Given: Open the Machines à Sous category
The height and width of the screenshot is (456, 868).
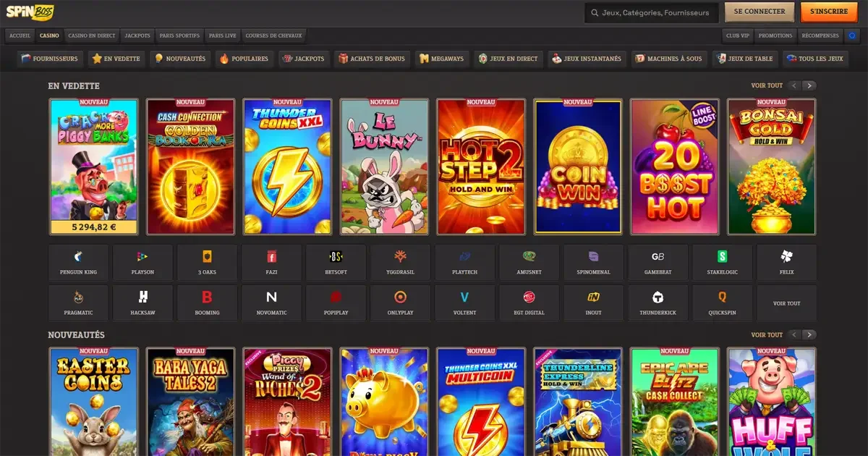Looking at the screenshot, I should tap(668, 59).
